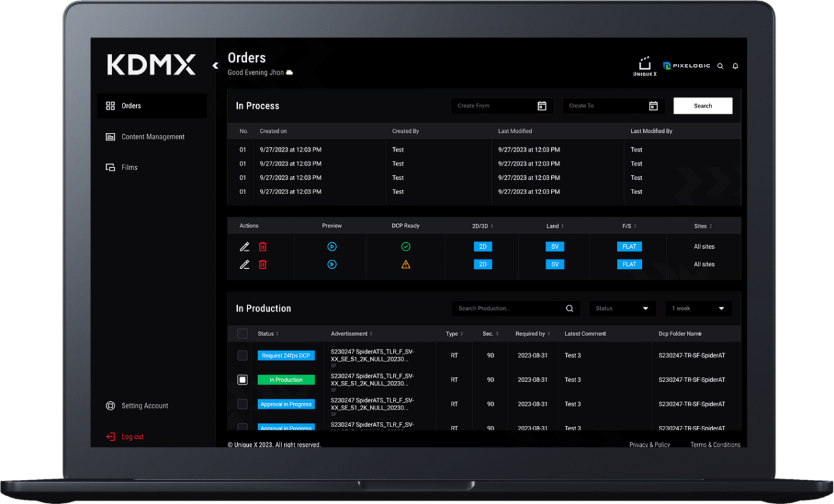The image size is (834, 504).
Task: Open notifications via the bell icon
Action: (735, 66)
